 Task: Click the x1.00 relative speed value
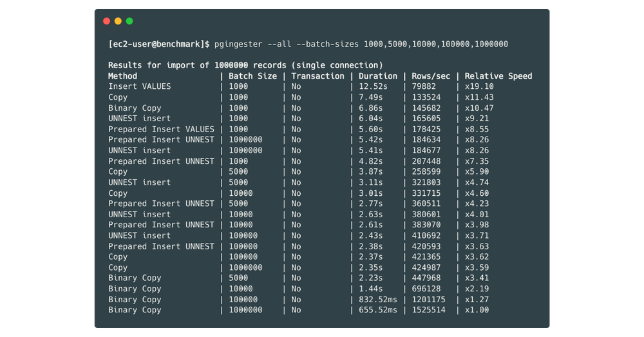477,310
